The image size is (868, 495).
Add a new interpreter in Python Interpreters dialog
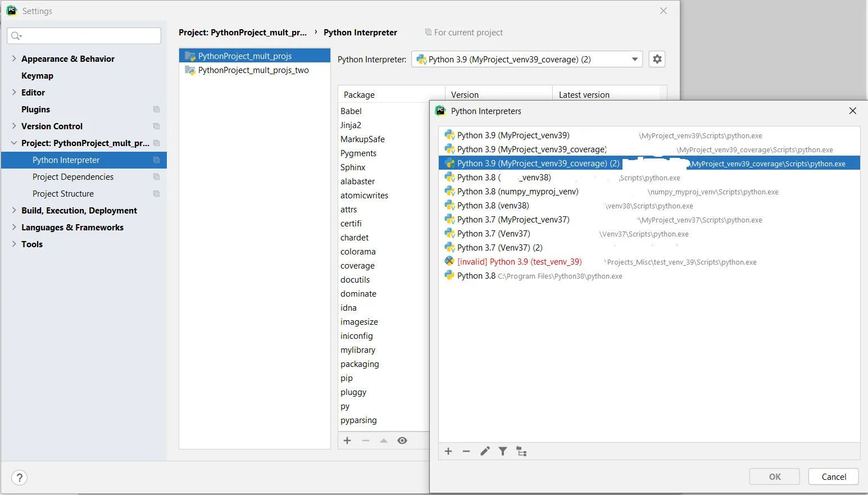[x=448, y=451]
